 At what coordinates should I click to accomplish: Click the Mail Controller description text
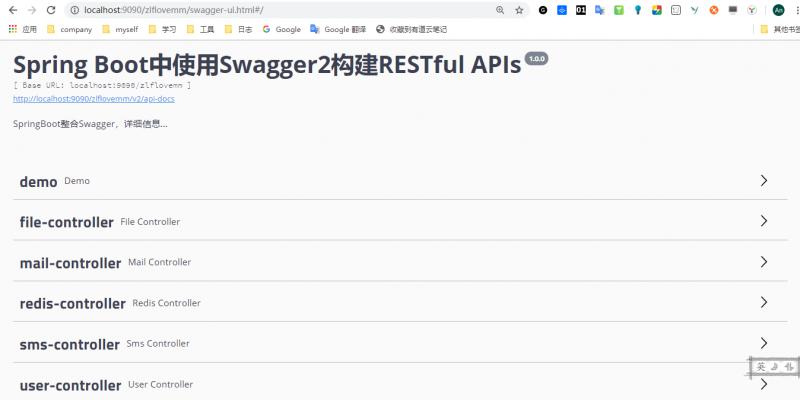click(x=160, y=262)
